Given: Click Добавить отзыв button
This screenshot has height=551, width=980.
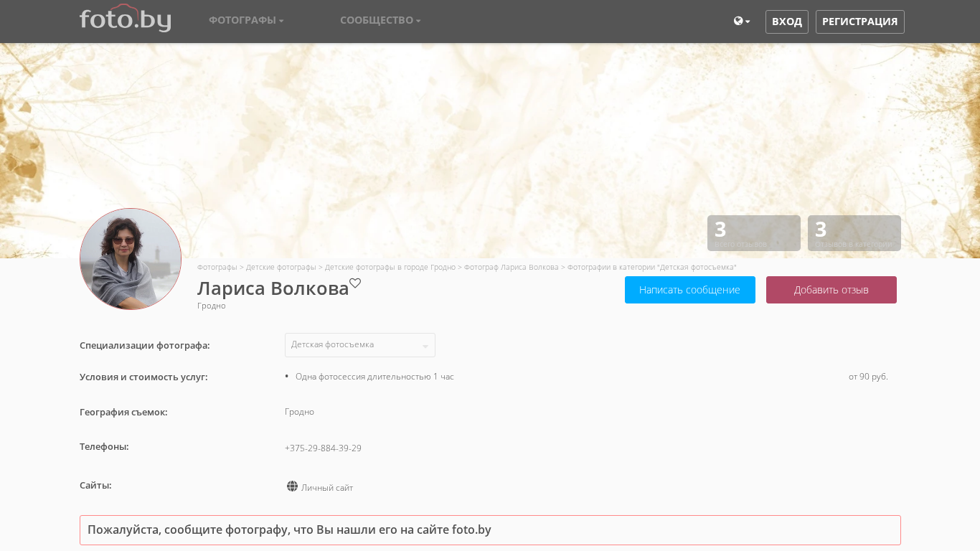Looking at the screenshot, I should (x=831, y=290).
